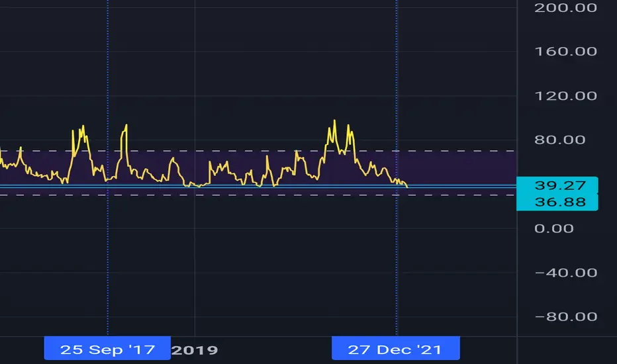Click the 120.00 axis label
This screenshot has height=364, width=617.
tap(566, 95)
